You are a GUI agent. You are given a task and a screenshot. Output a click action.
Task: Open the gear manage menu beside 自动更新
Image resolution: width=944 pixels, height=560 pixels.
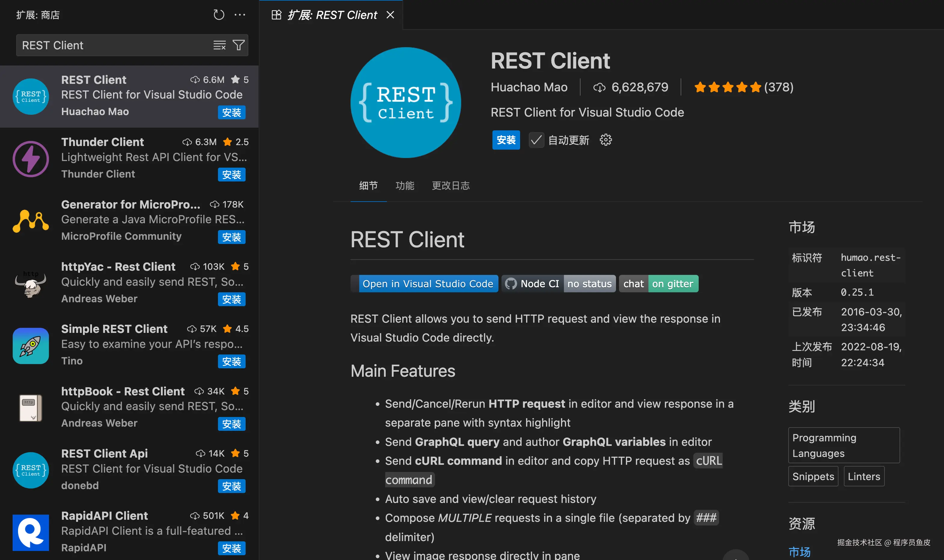click(606, 140)
